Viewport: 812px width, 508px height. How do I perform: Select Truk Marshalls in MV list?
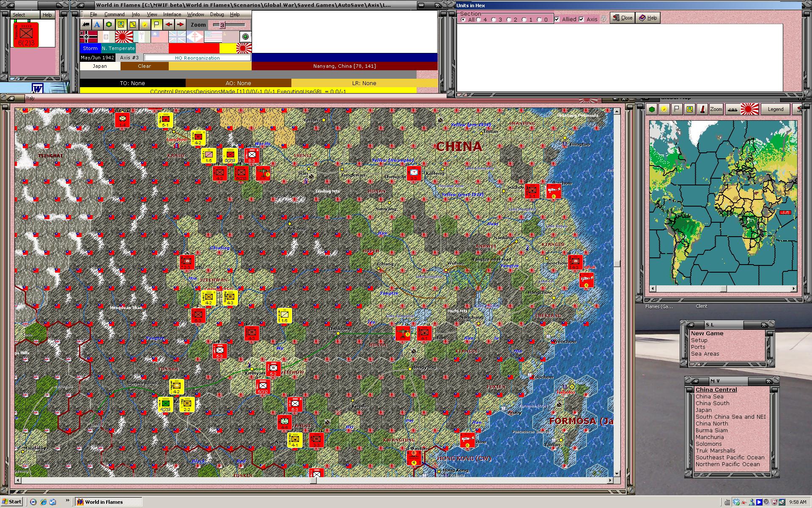point(716,451)
